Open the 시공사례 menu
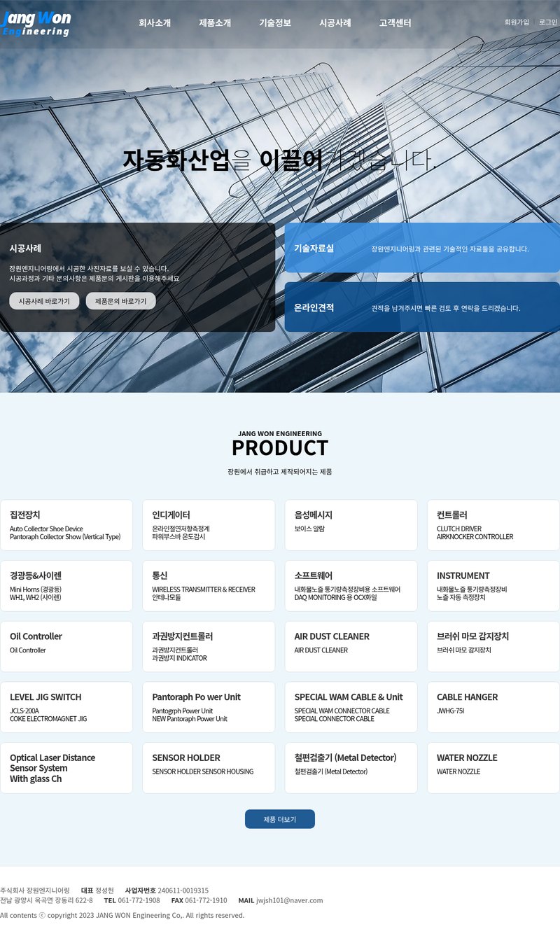The height and width of the screenshot is (943, 560). [x=335, y=23]
